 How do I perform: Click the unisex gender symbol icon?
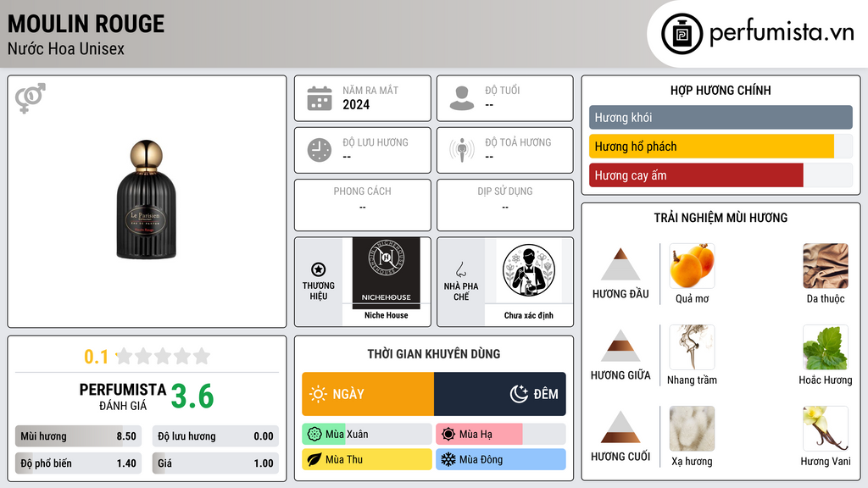31,98
